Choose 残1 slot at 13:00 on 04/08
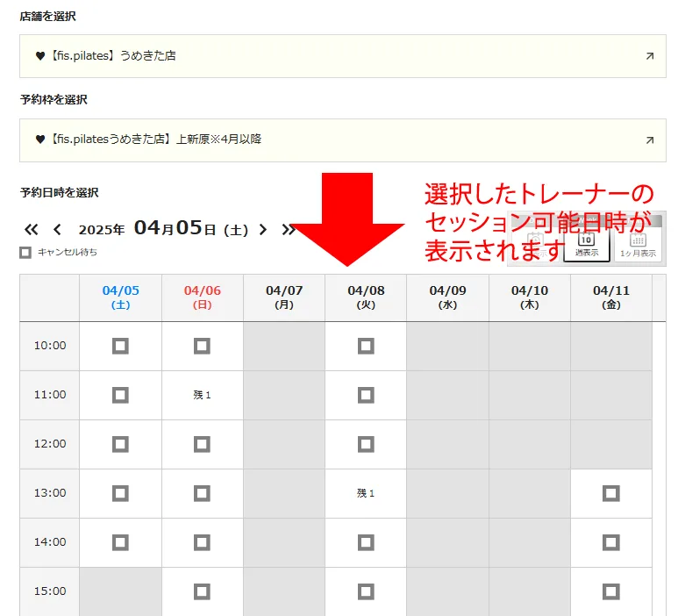This screenshot has height=616, width=678. point(366,493)
